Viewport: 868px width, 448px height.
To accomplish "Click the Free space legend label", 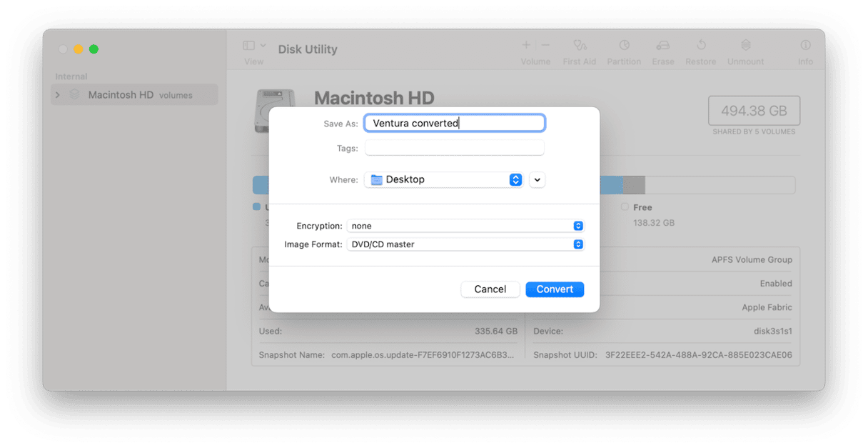I will click(x=642, y=207).
